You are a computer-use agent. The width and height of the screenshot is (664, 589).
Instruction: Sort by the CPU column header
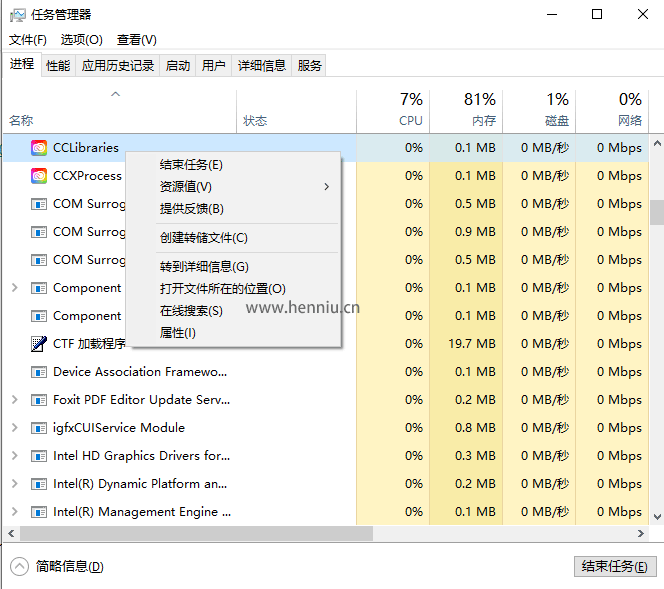pos(393,111)
